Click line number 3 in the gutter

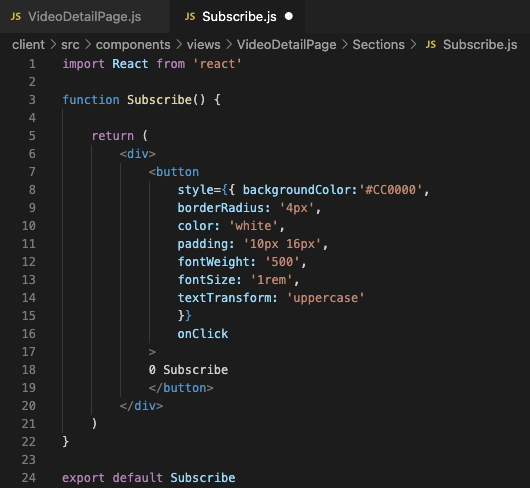(x=32, y=100)
